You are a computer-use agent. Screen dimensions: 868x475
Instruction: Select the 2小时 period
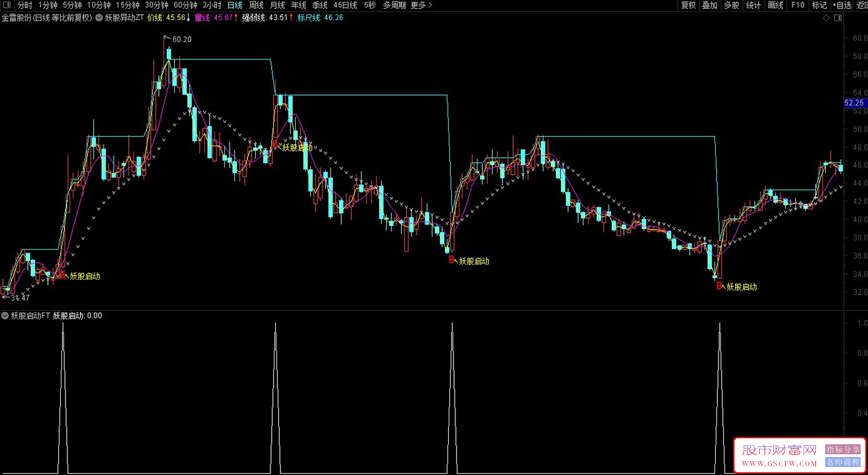click(x=212, y=5)
